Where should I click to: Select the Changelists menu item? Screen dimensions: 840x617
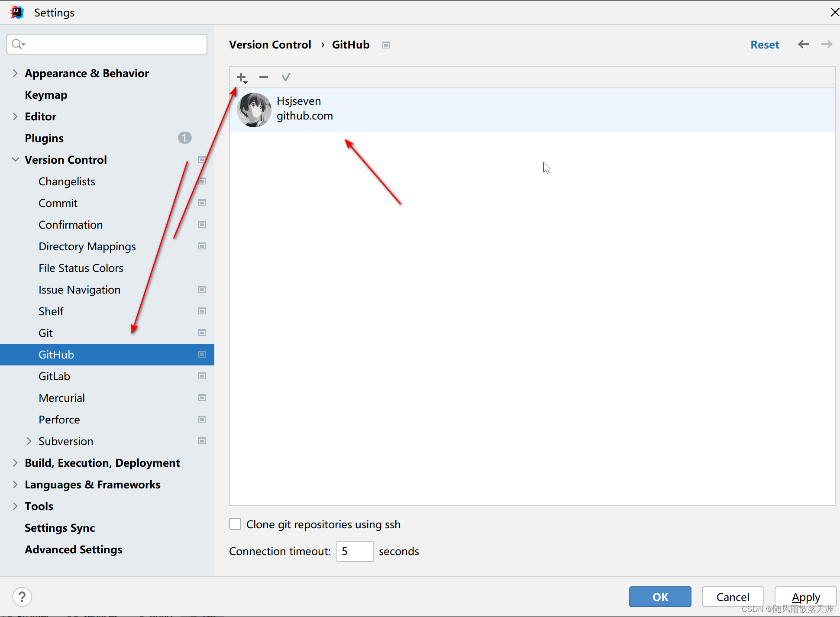(x=67, y=181)
